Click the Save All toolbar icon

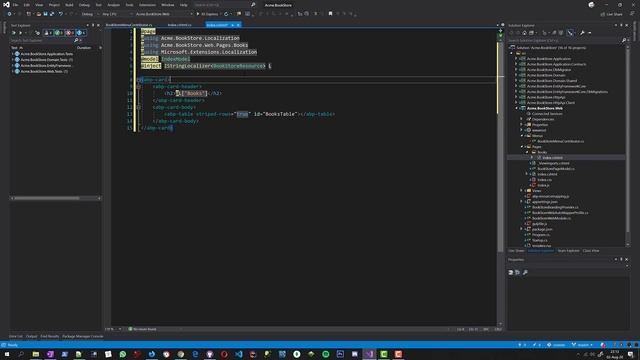click(x=52, y=14)
